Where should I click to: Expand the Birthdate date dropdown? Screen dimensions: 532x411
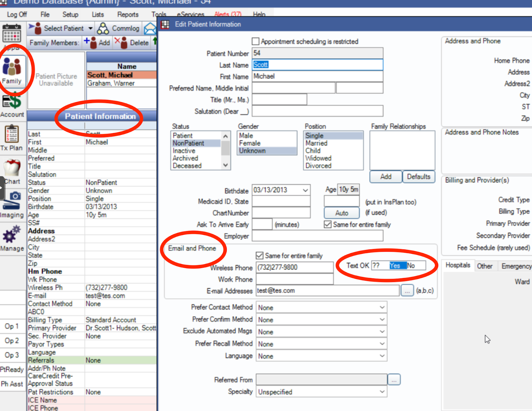[x=305, y=190]
